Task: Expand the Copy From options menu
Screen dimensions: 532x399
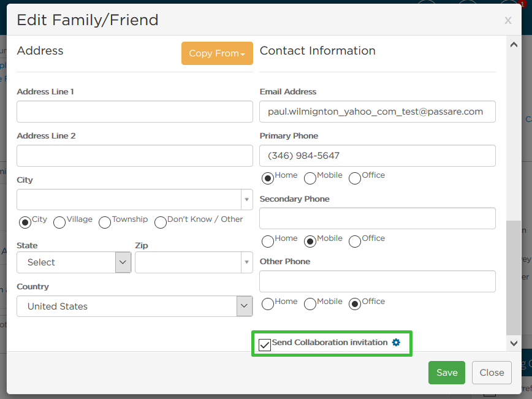Action: coord(217,53)
